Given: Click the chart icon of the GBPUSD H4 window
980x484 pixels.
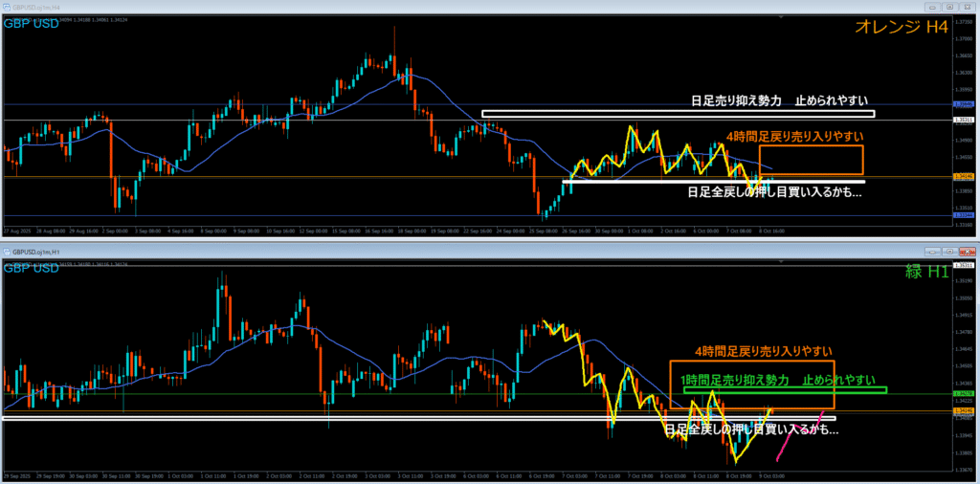Looking at the screenshot, I should click(8, 7).
